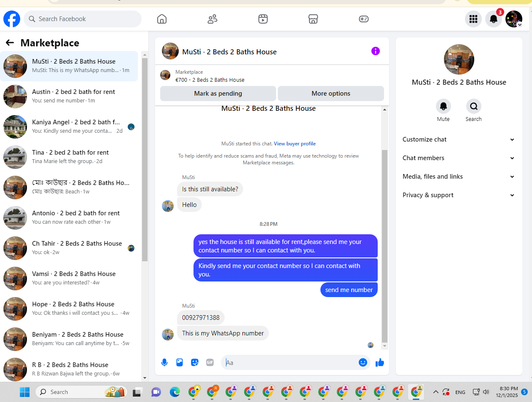Open the Austin · 2 bed 2 bath for rent chat

click(x=69, y=96)
